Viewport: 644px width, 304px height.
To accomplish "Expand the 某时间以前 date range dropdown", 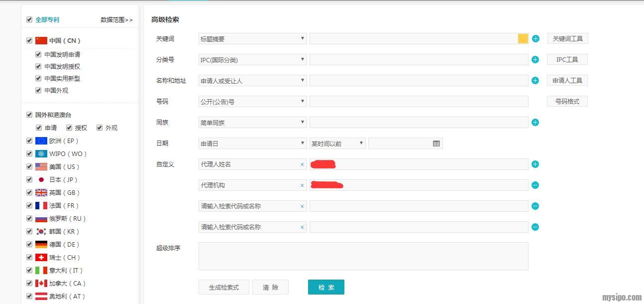I will click(337, 144).
